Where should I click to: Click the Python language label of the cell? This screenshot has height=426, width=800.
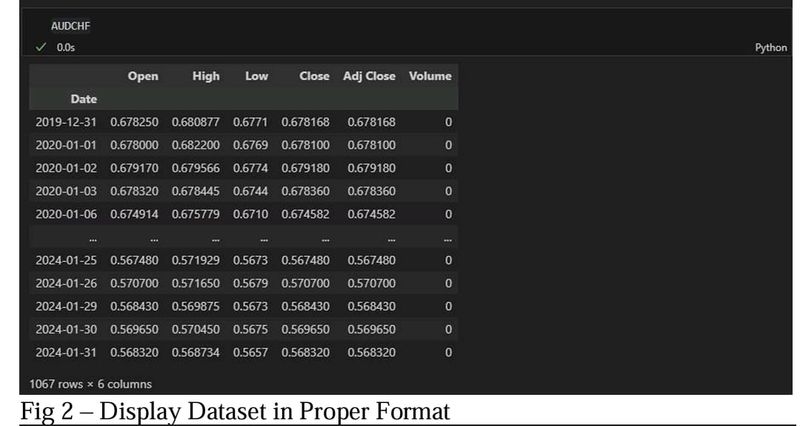point(771,47)
